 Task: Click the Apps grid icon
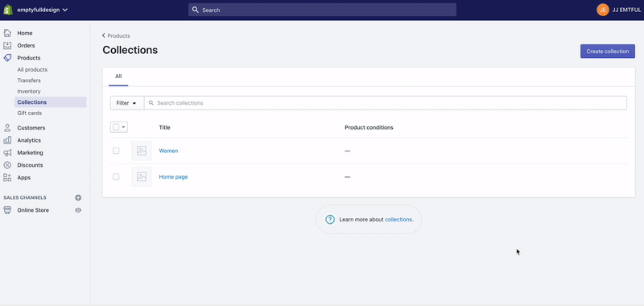7,177
